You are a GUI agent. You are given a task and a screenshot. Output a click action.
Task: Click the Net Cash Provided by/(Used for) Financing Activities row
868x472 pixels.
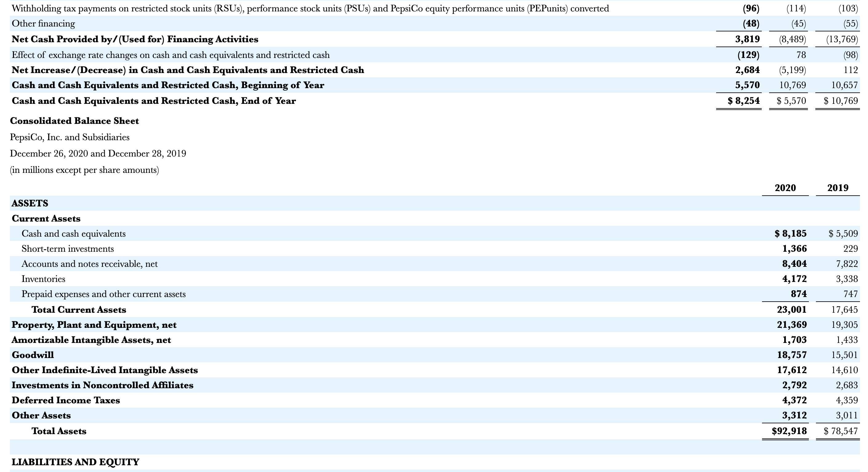tap(134, 39)
